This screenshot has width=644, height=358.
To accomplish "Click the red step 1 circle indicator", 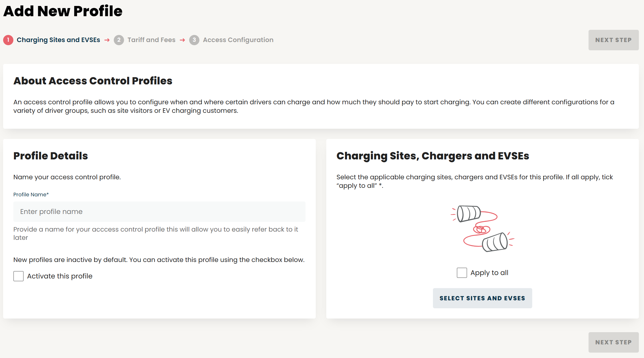I will [x=9, y=40].
